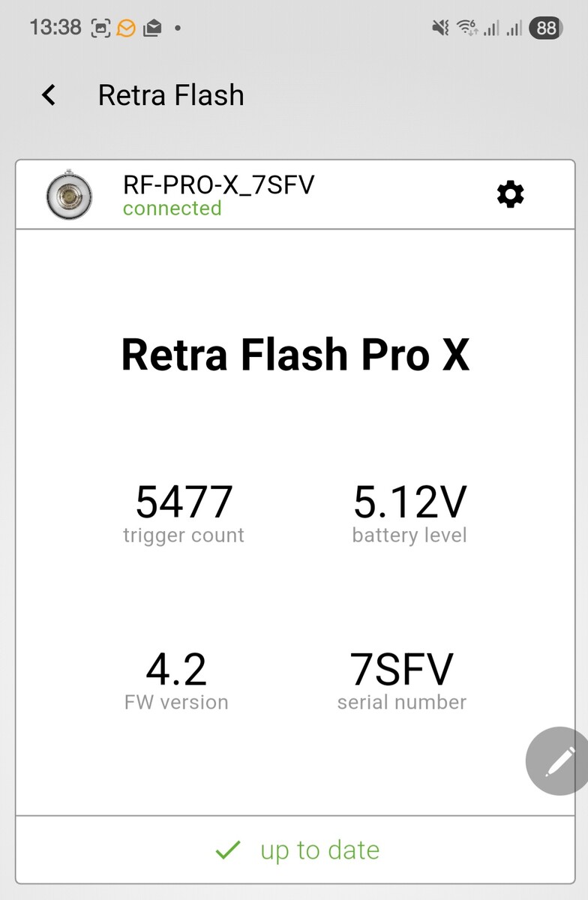Tap the up to date status button
The height and width of the screenshot is (900, 588).
pyautogui.click(x=296, y=850)
